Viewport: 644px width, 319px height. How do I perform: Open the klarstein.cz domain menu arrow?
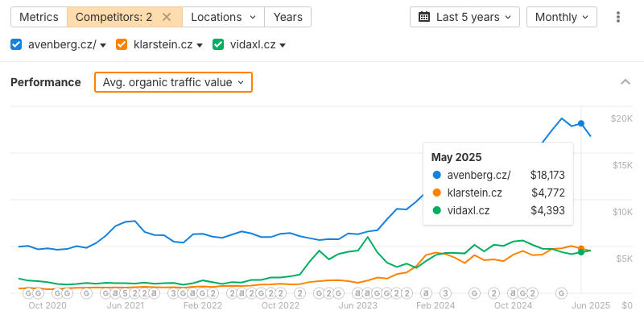200,45
